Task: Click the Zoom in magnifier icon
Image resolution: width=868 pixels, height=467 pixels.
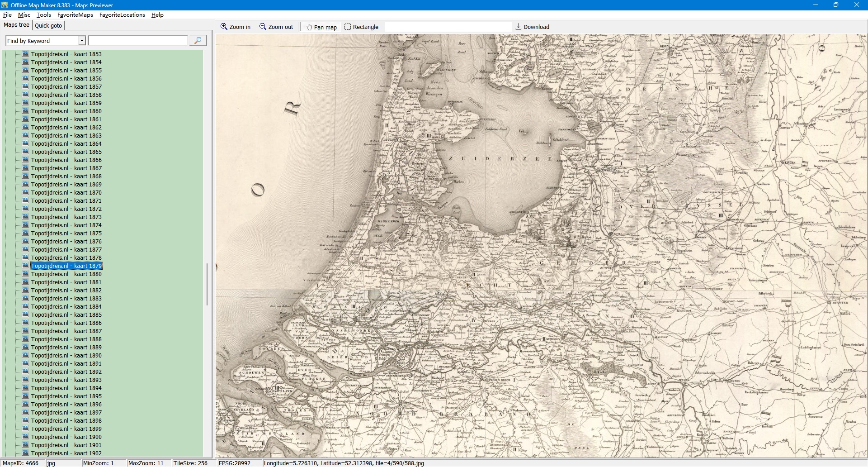Action: pyautogui.click(x=224, y=27)
